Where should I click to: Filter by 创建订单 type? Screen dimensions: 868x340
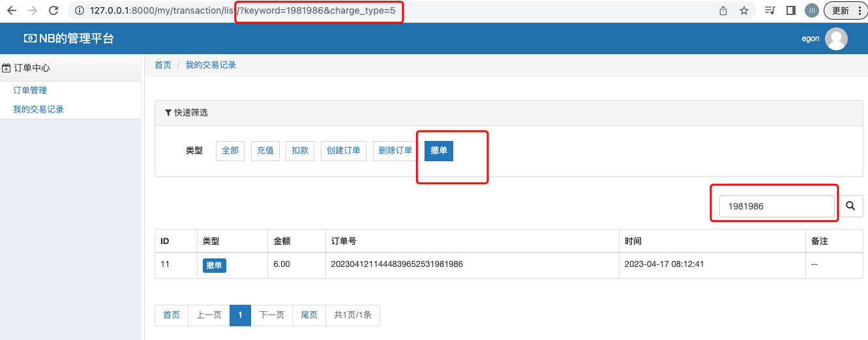[x=344, y=151]
